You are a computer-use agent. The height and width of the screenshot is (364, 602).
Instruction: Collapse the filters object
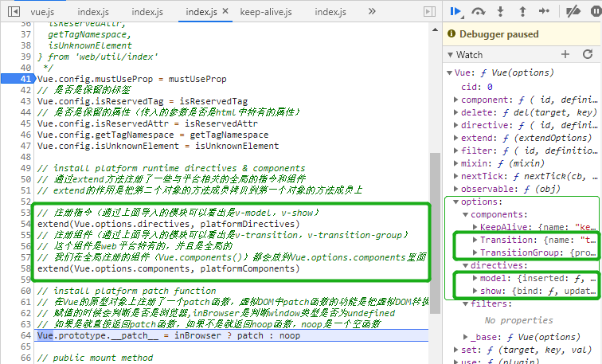[x=465, y=303]
